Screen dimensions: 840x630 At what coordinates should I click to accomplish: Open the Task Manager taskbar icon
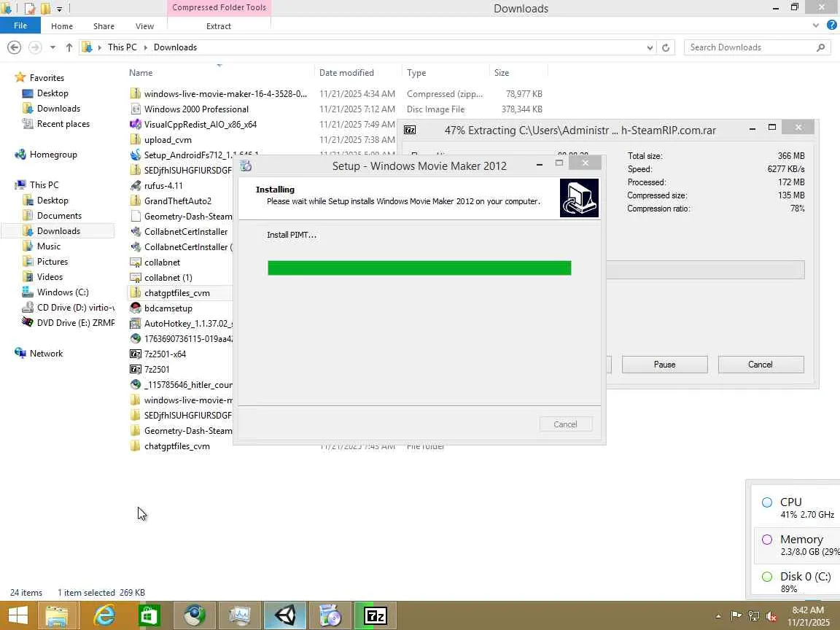(240, 615)
